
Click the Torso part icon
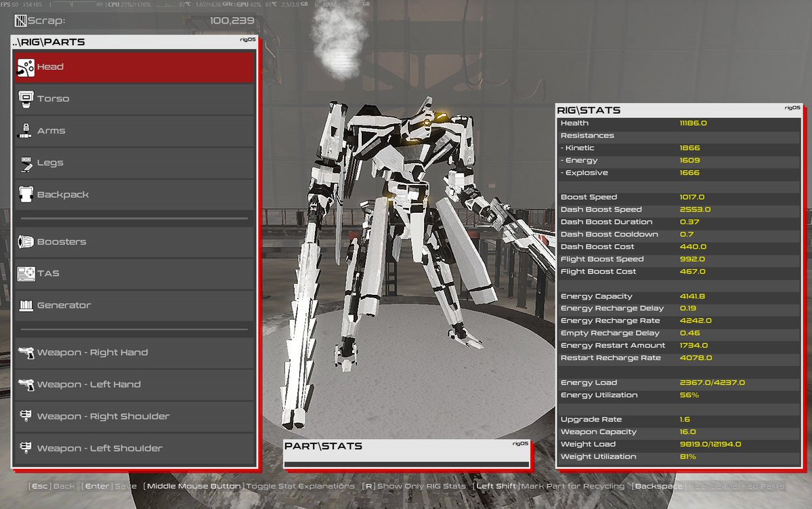[x=25, y=99]
